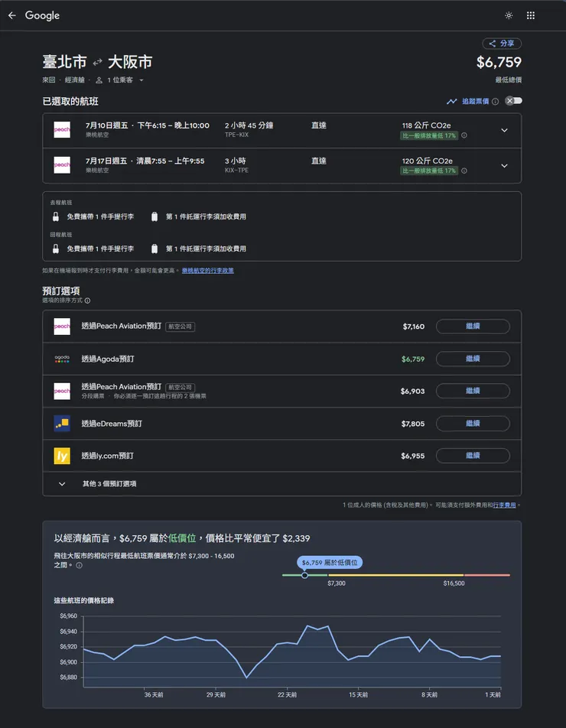Viewport: 566px width, 728px height.
Task: Click the yellow typical price range bar
Action: [395, 575]
